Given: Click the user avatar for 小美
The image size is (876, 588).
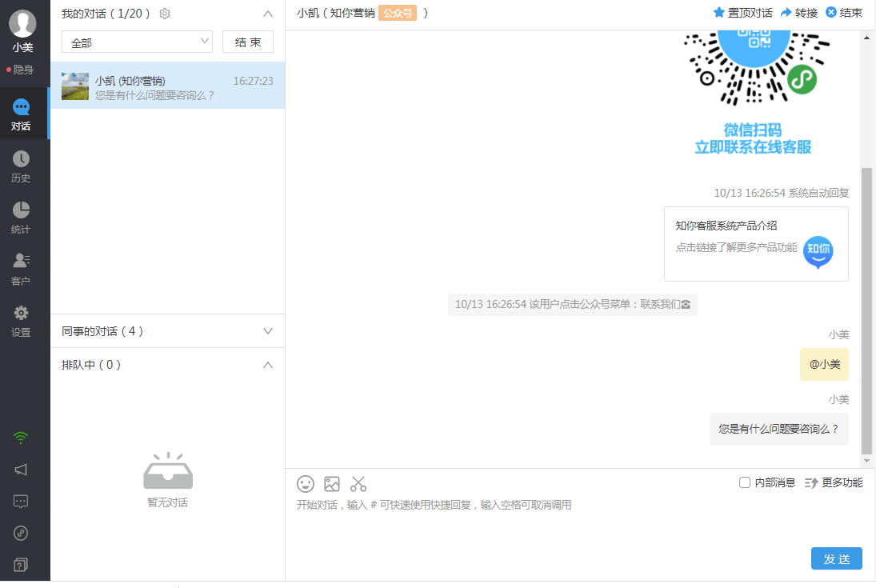Looking at the screenshot, I should click(x=22, y=23).
